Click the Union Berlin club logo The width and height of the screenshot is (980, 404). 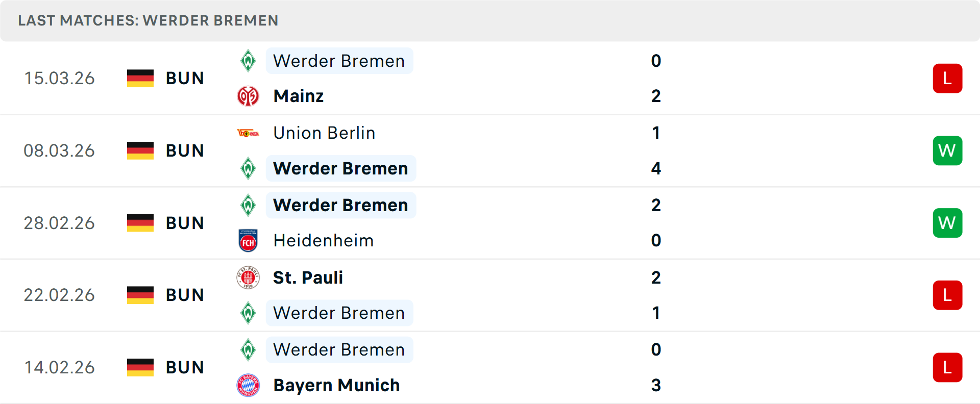click(x=249, y=133)
